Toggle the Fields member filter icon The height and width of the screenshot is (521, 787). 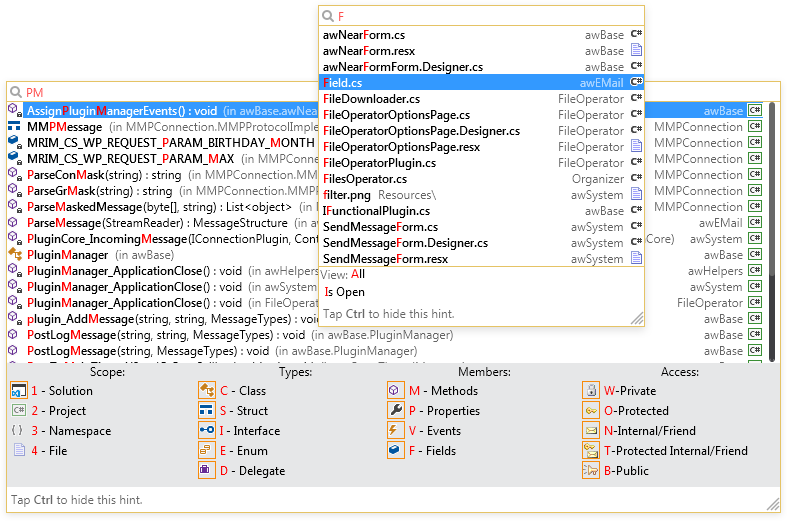[x=396, y=451]
